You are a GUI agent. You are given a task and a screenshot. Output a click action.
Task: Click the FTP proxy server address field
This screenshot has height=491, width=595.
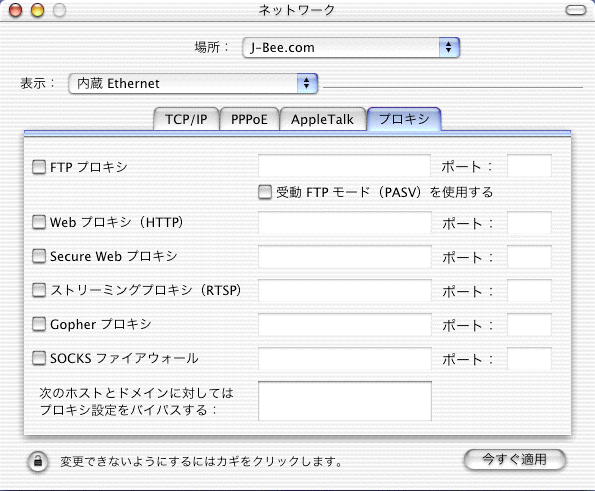[345, 165]
